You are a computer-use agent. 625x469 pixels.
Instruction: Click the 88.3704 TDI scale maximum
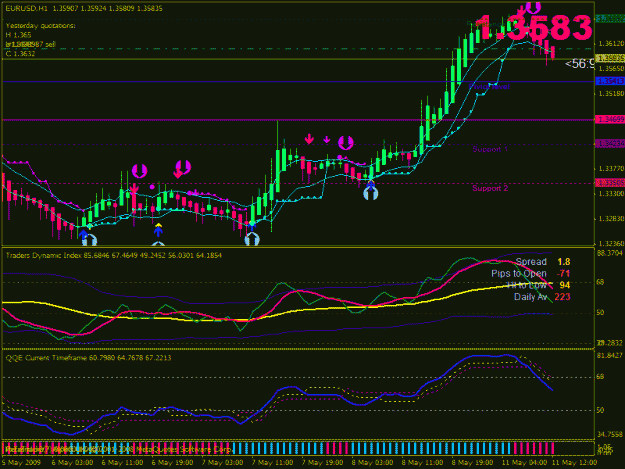tap(610, 253)
